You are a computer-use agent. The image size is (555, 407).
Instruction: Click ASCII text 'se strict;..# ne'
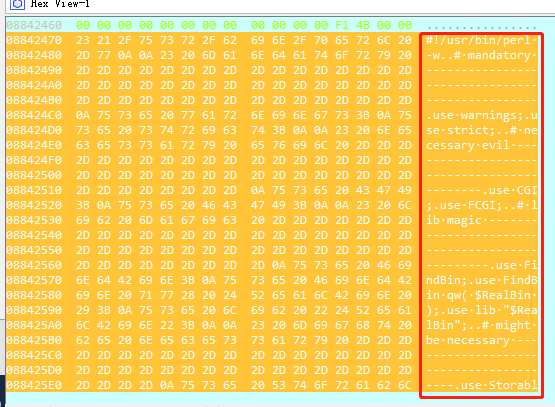click(481, 130)
